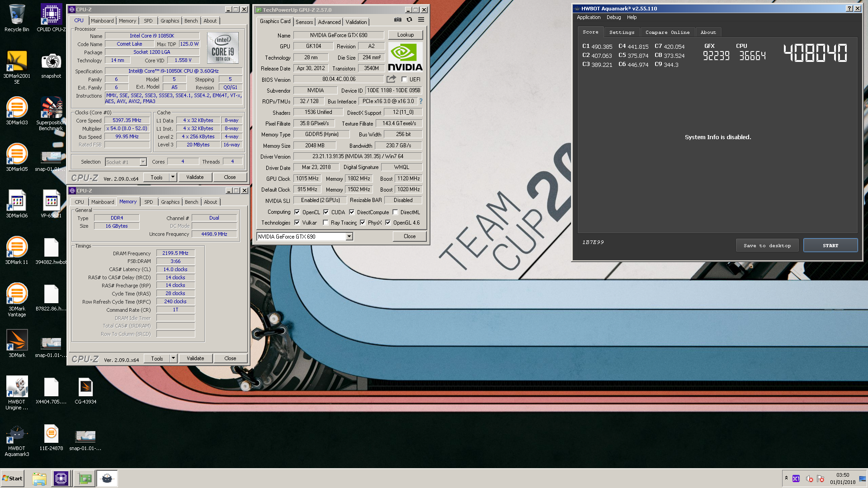This screenshot has width=868, height=488.
Task: Toggle the UEFI checkbox in GPU-Z
Action: (404, 80)
